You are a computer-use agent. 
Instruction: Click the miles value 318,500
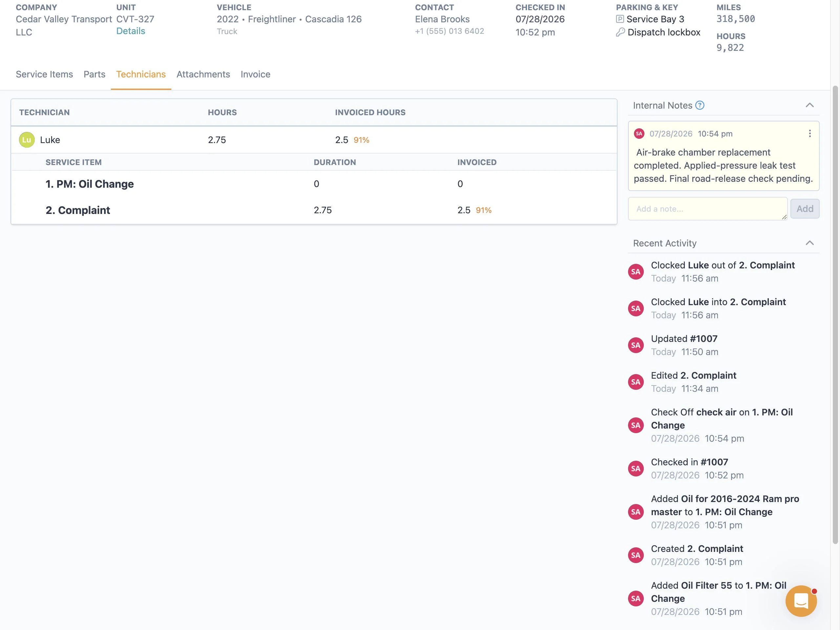(x=736, y=19)
